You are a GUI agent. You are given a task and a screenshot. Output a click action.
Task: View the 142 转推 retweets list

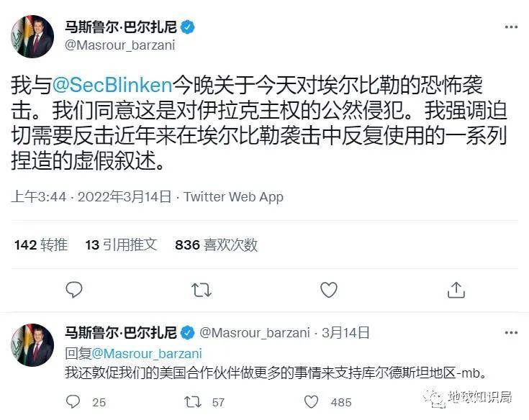[x=41, y=245]
